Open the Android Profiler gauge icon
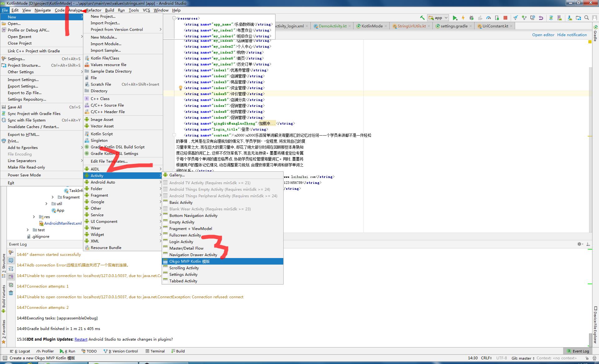The width and height of the screenshot is (599, 364). coord(489,18)
